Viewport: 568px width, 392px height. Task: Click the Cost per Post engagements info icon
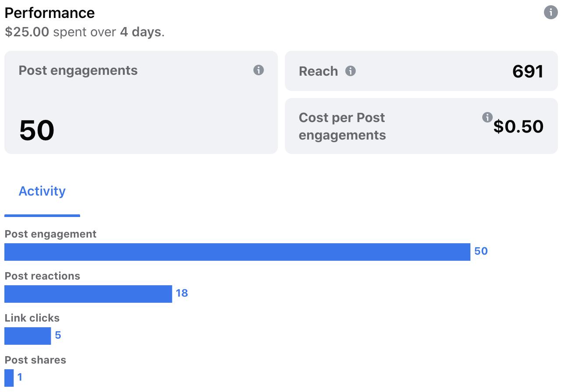[487, 117]
